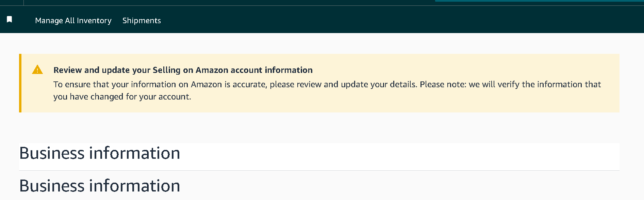Click the alert line "you have changed for your account."
644x200 pixels.
122,97
